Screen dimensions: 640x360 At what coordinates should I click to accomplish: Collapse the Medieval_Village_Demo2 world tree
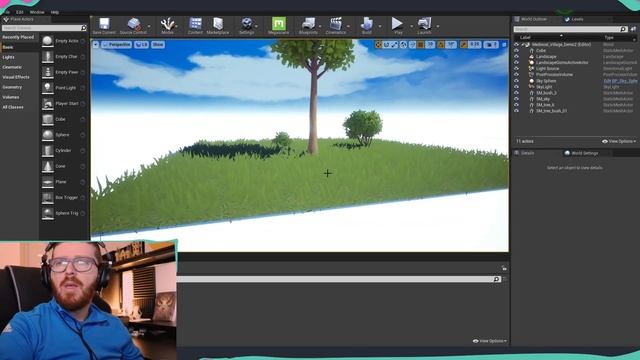coord(522,44)
